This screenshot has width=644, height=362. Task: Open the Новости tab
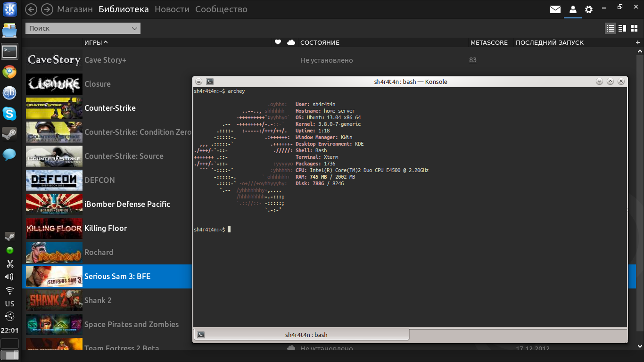pyautogui.click(x=172, y=9)
